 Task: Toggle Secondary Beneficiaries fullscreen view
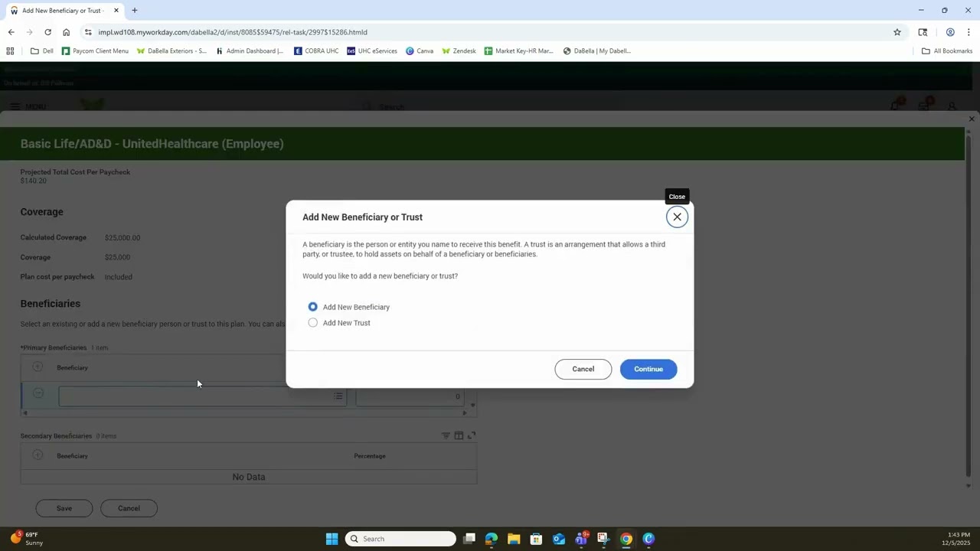coord(472,435)
